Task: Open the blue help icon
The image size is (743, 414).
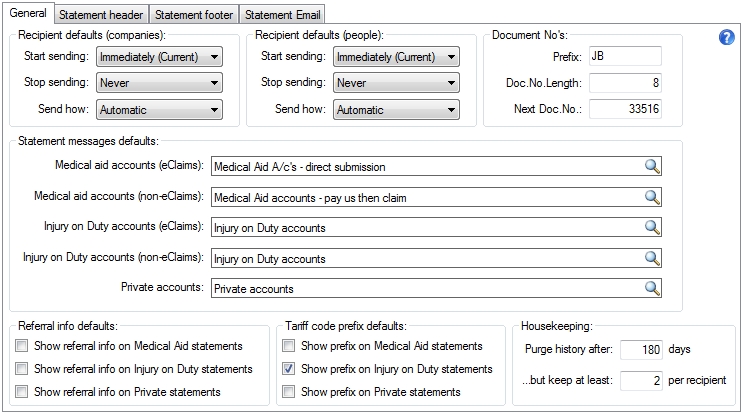Action: pyautogui.click(x=726, y=37)
